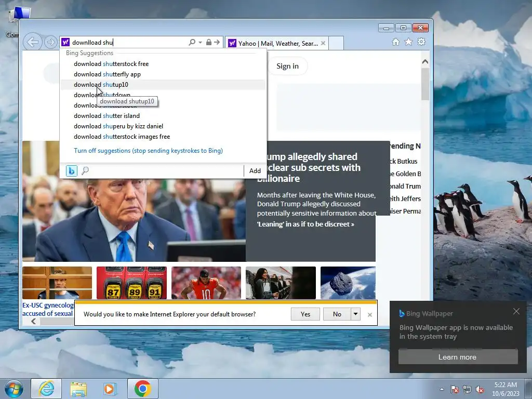Click No on default browser prompt

coord(337,314)
